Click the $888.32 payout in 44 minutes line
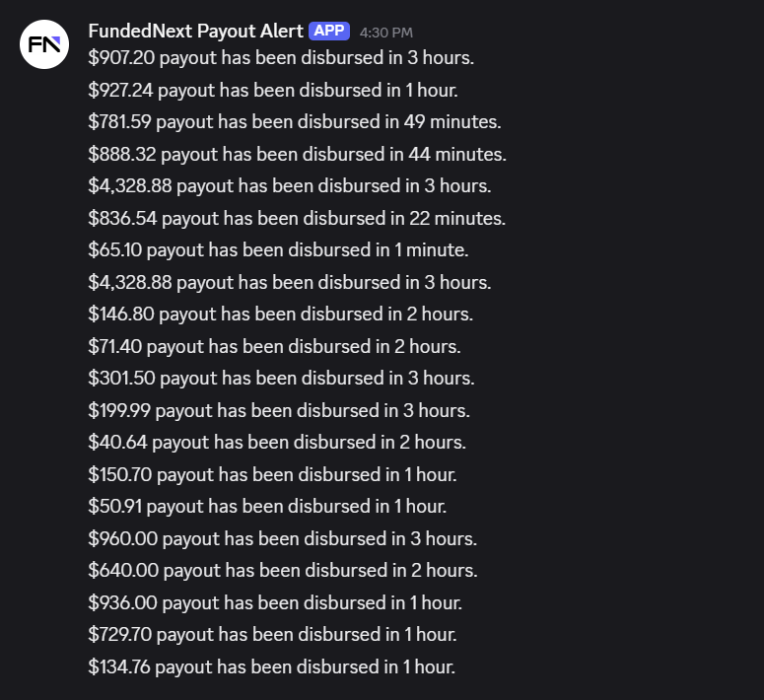764x700 pixels. 297,154
